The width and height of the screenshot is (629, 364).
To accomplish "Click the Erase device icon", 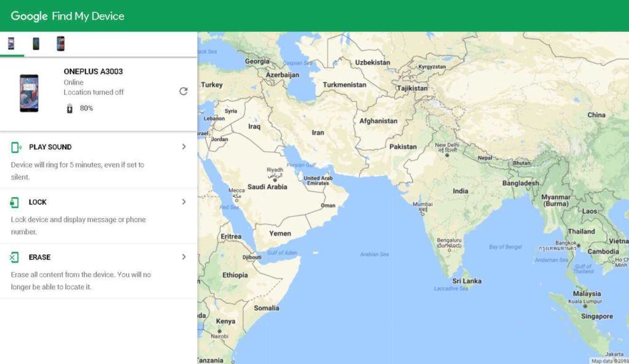I will pos(15,257).
